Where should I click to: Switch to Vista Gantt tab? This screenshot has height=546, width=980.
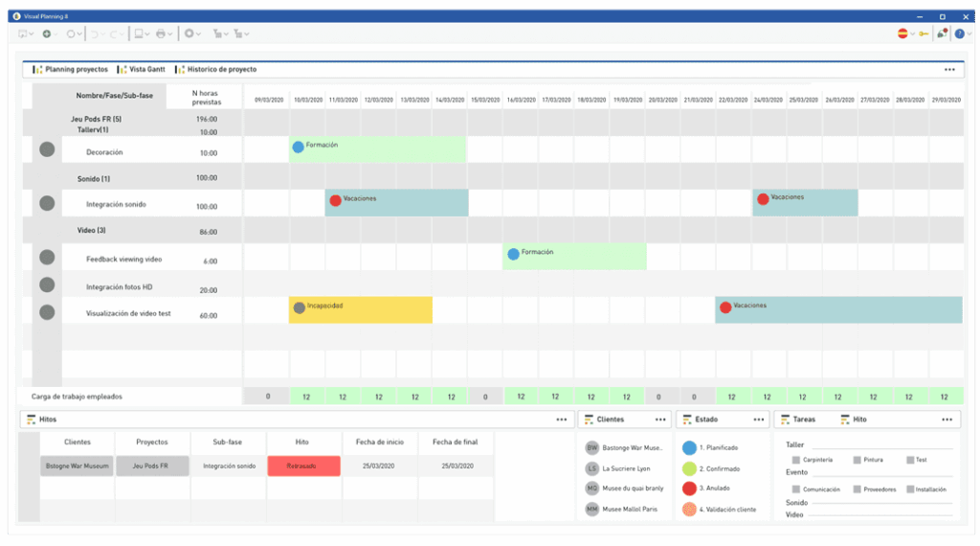click(x=142, y=69)
